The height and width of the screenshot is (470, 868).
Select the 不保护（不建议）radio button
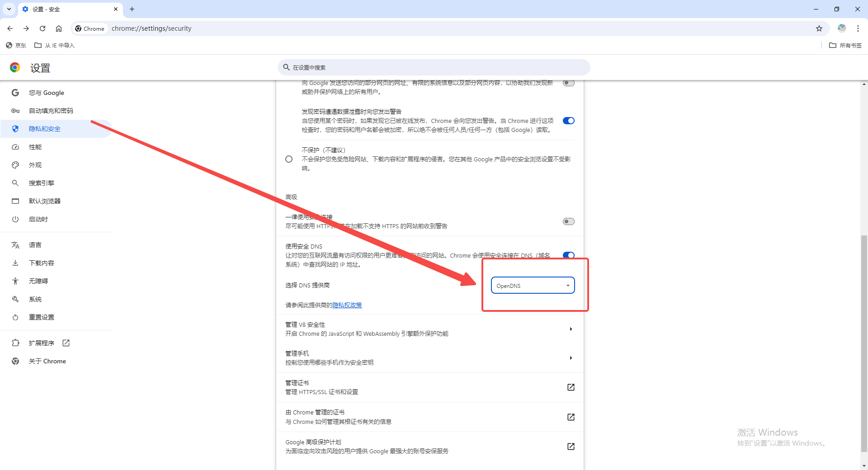coord(289,159)
